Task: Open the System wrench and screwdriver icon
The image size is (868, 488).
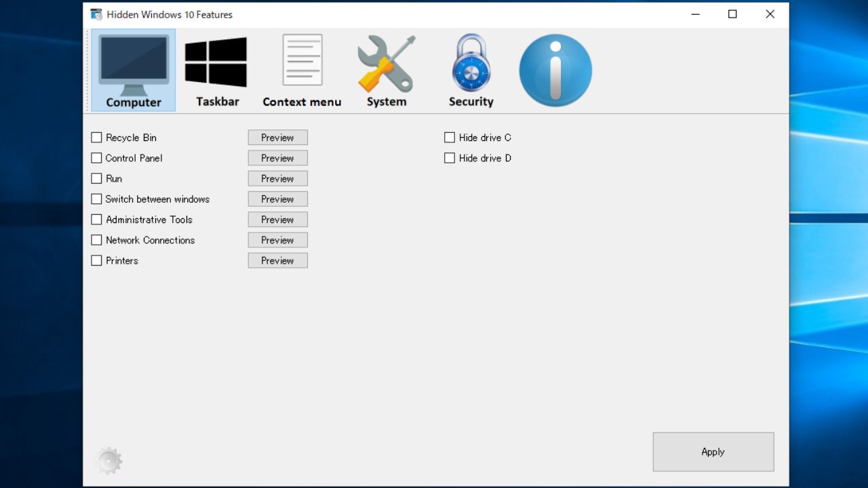Action: click(387, 70)
